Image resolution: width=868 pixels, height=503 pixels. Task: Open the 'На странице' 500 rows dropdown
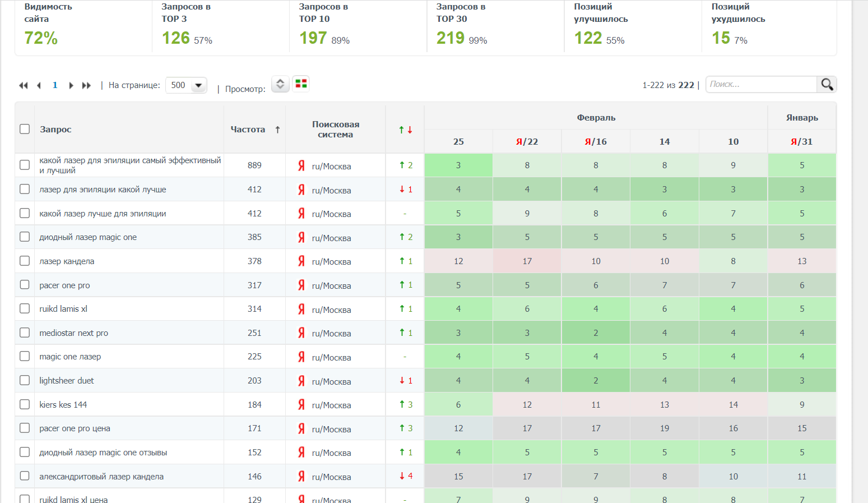tap(187, 85)
